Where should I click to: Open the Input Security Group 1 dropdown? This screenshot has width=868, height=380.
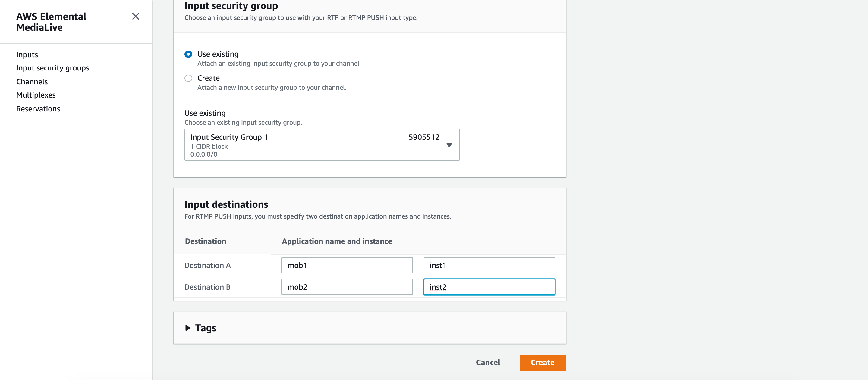[322, 145]
